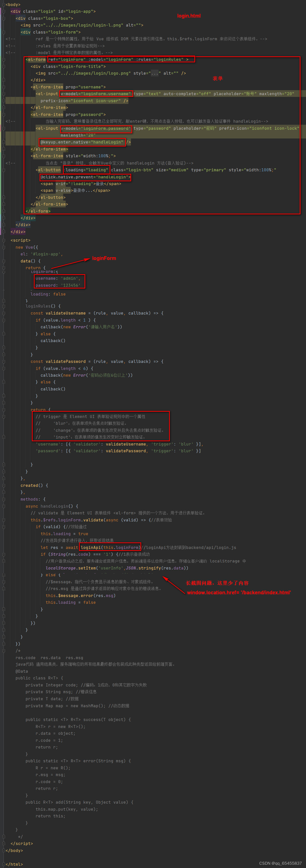Place cursor on logo.png img line
Viewport: 306px width, 868px height.
click(x=111, y=73)
